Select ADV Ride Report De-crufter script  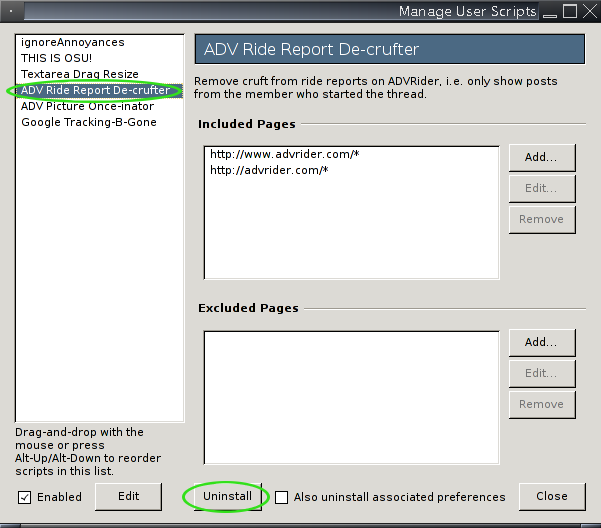coord(99,90)
